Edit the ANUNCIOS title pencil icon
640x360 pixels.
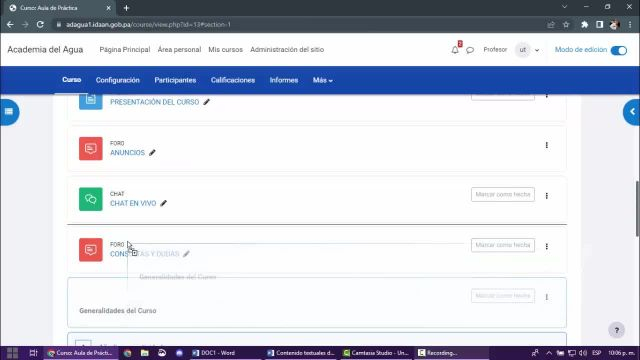point(152,153)
